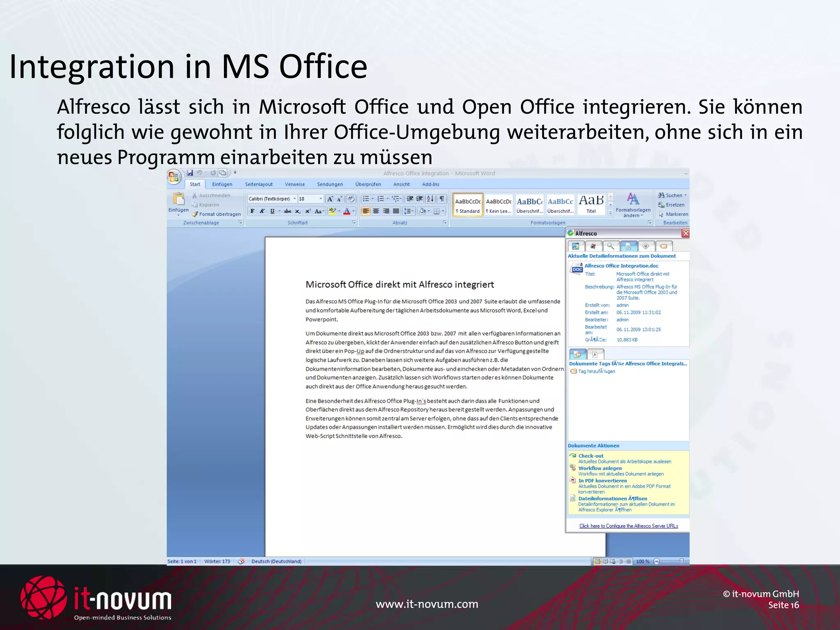Open Alfresco workflow gear tab icon
Image resolution: width=840 pixels, height=630 pixels.
(x=646, y=246)
